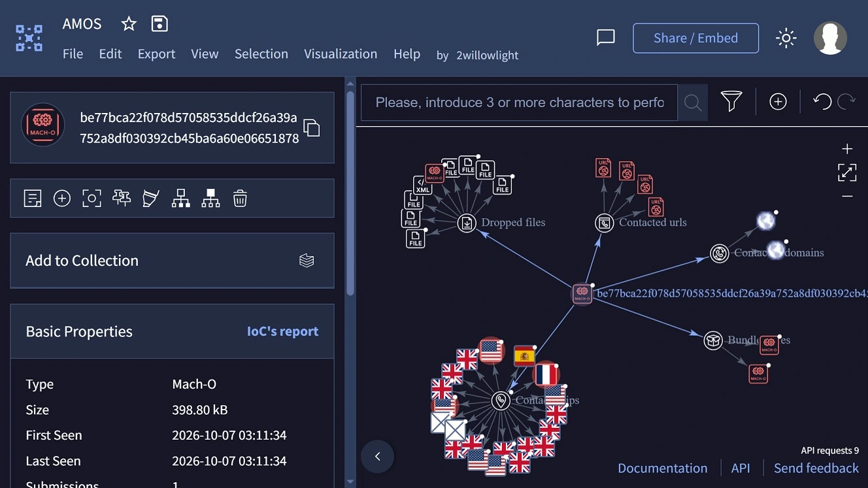Open the Selection menu
This screenshot has height=488, width=868.
click(261, 54)
